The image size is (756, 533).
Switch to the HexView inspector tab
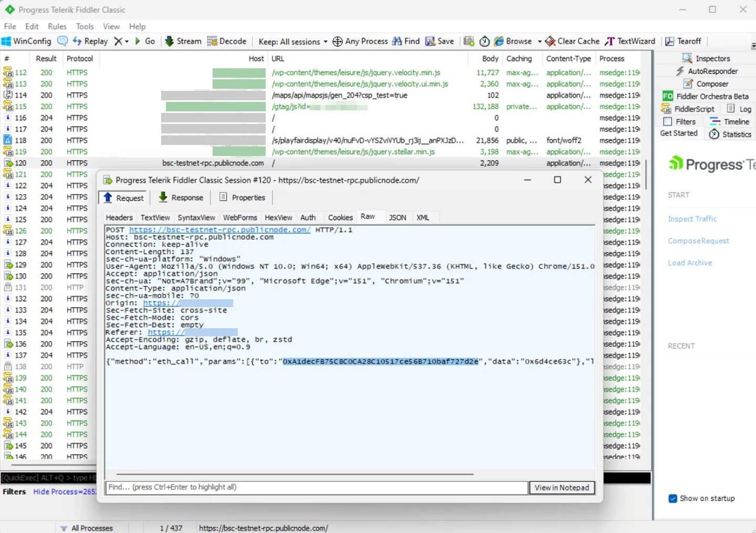278,217
